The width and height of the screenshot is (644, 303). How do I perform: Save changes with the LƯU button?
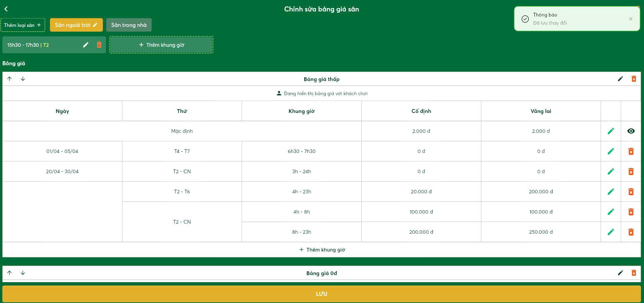[x=322, y=294]
